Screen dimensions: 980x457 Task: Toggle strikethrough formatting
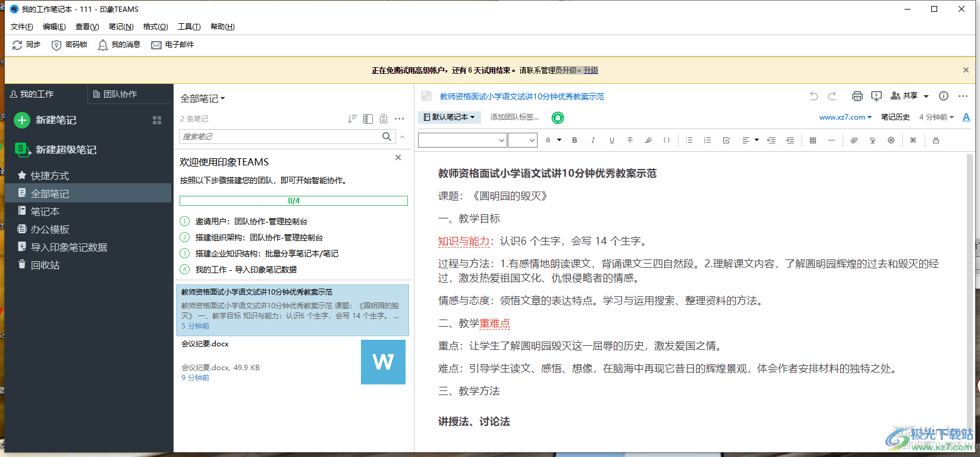(x=630, y=140)
